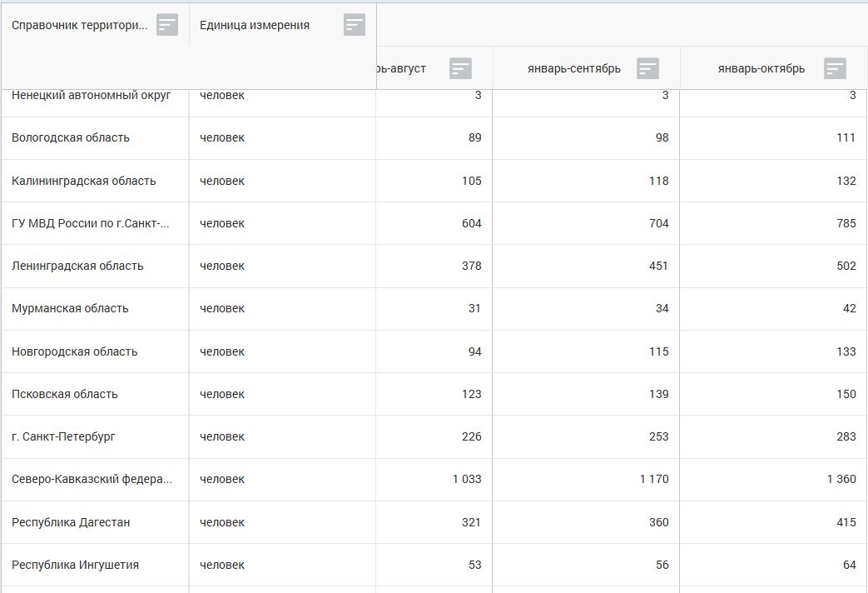
Task: Click the январь-октябрь column header label
Action: click(x=761, y=68)
